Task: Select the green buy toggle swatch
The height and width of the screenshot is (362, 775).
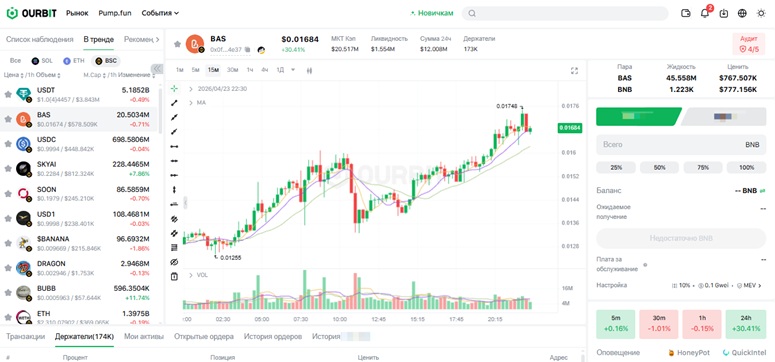Action: tap(639, 117)
